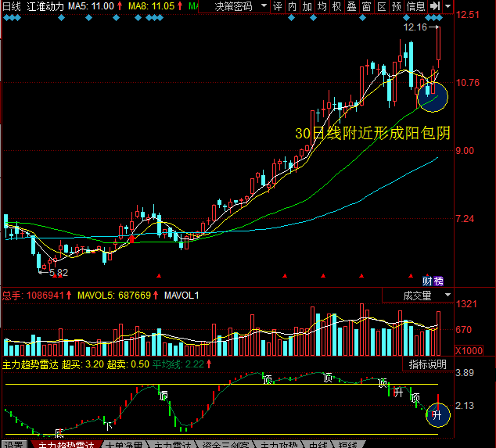
Task: Switch to the 主力雷达 tab
Action: pos(172,445)
